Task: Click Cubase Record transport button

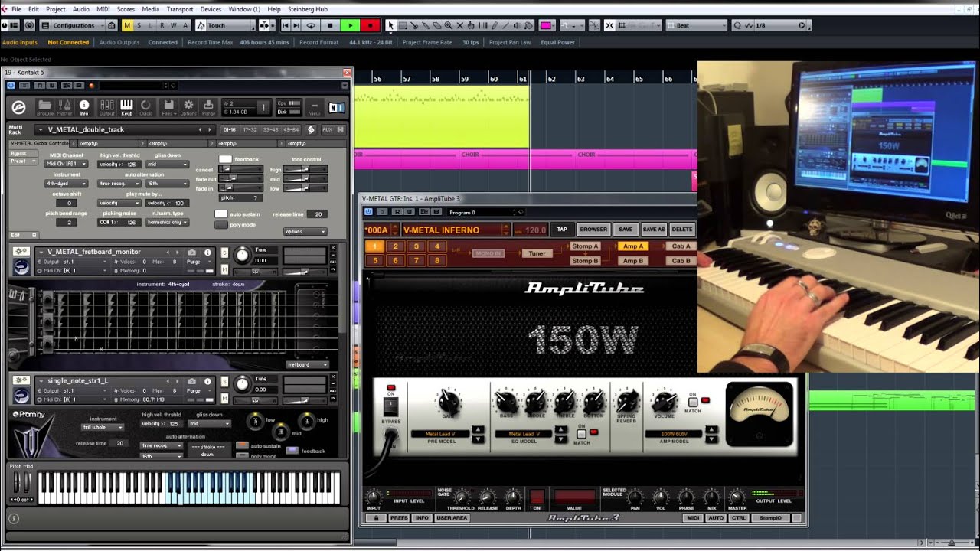Action: (370, 25)
